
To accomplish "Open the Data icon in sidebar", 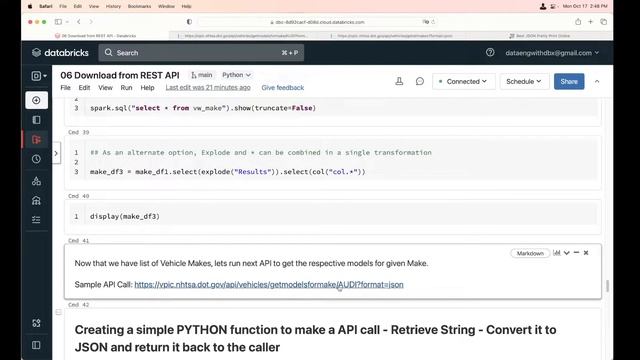I will [x=36, y=181].
